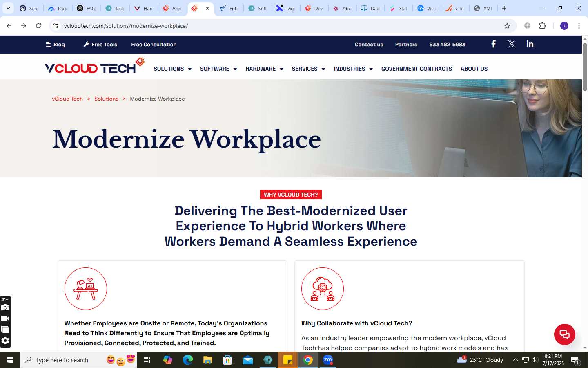Image resolution: width=588 pixels, height=368 pixels.
Task: Close the active browser tab
Action: pyautogui.click(x=207, y=8)
